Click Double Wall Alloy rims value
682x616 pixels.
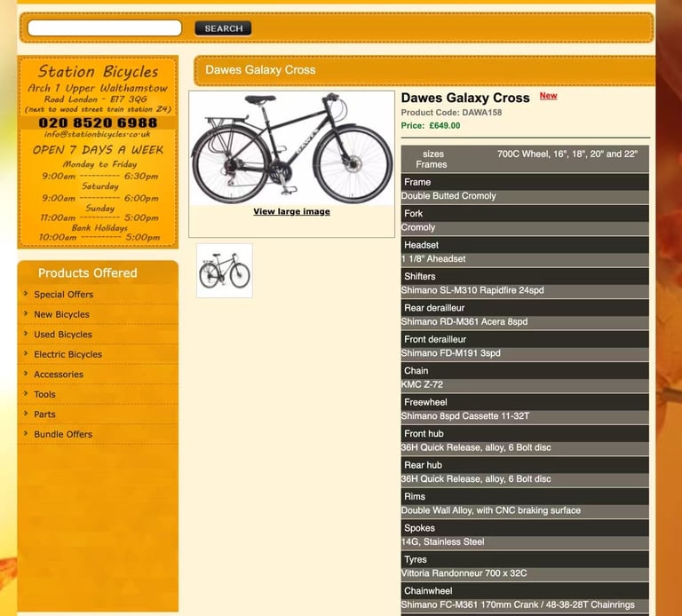(x=490, y=510)
